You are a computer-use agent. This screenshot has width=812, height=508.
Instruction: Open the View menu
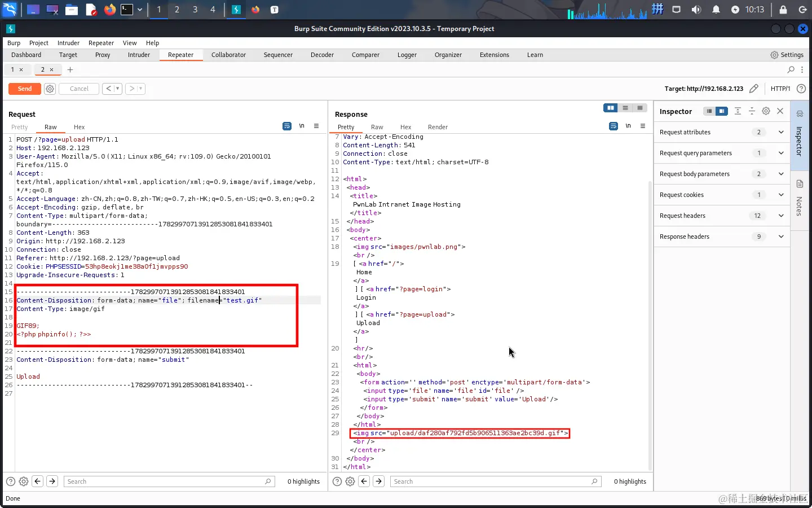click(x=130, y=43)
